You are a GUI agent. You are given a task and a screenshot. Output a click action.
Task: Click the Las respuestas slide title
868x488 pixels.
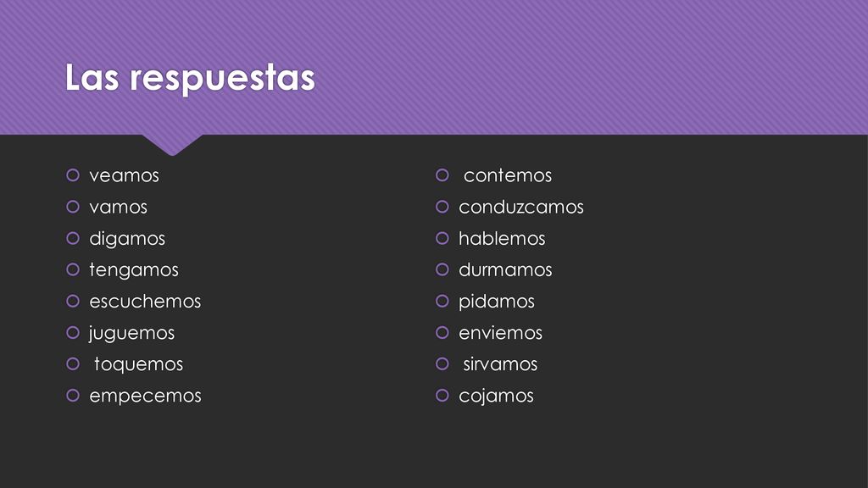click(x=190, y=78)
